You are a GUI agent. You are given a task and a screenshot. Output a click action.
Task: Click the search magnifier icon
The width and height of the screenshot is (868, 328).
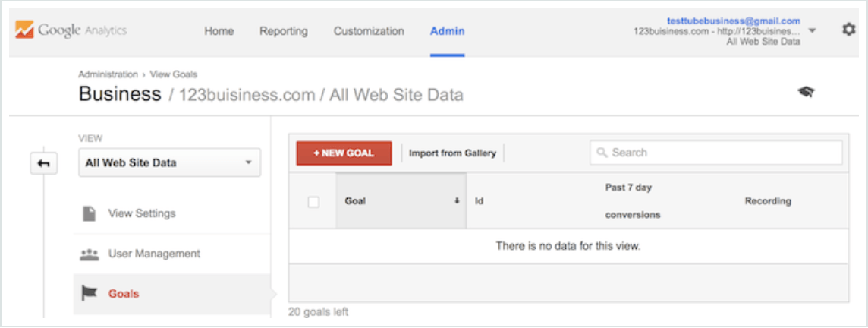click(x=602, y=153)
